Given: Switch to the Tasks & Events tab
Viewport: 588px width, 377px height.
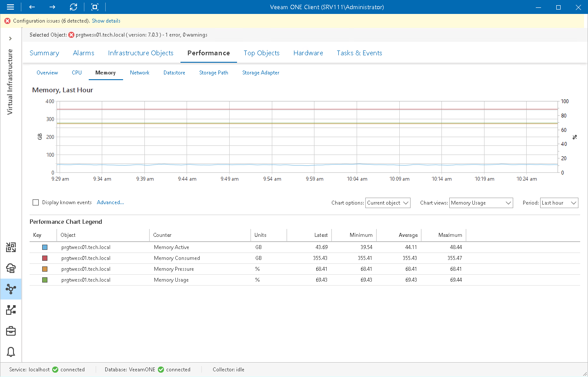Looking at the screenshot, I should [x=359, y=53].
